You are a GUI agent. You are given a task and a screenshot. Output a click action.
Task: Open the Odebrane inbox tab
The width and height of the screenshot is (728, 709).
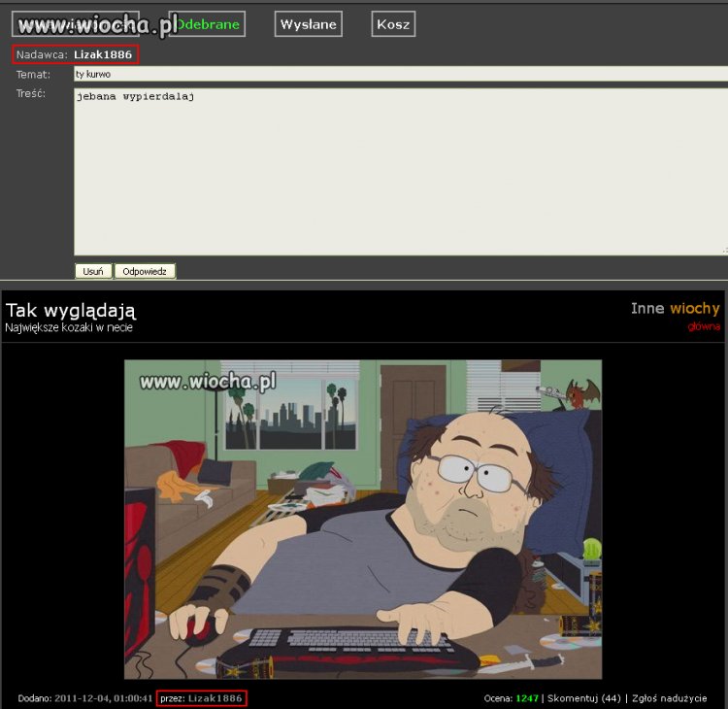tap(207, 23)
